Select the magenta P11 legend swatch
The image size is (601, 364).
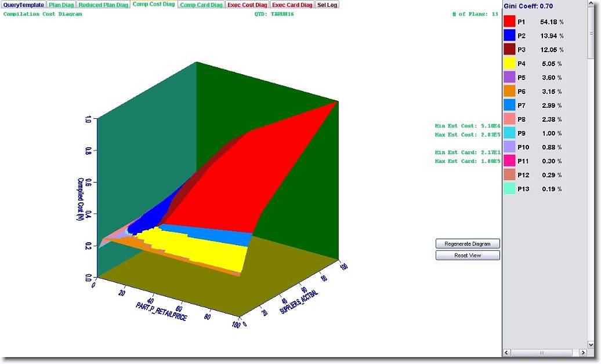click(509, 161)
